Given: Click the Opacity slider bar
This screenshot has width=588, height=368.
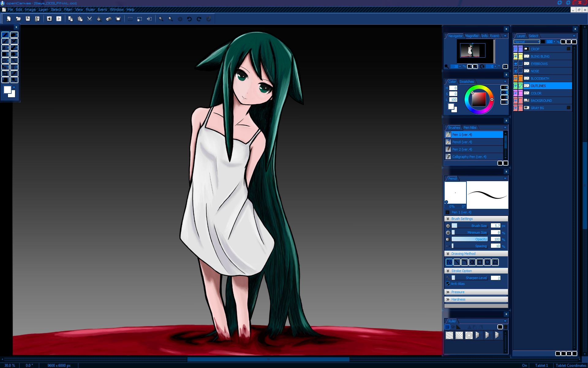Looking at the screenshot, I should [469, 239].
